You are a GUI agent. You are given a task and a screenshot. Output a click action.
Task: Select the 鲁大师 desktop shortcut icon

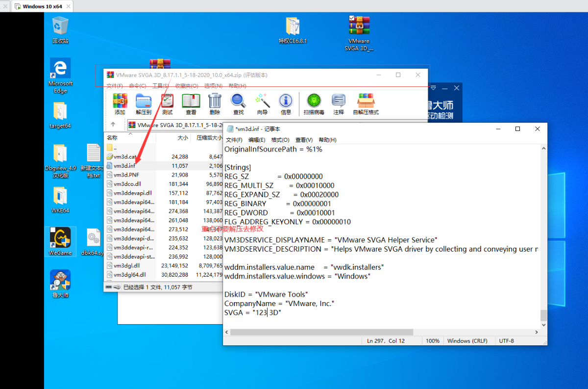(60, 284)
